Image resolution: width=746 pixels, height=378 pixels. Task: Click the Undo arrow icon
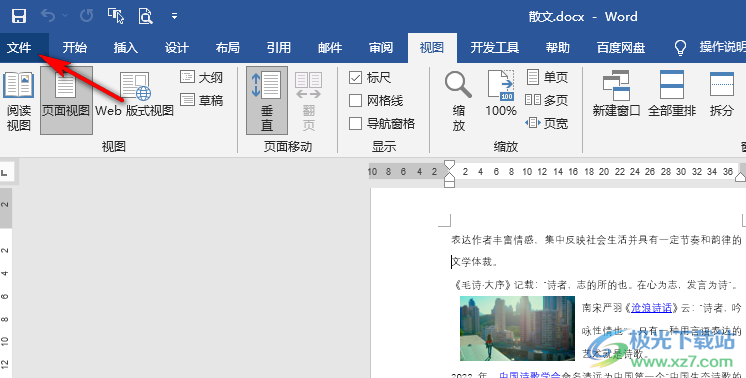pos(48,16)
